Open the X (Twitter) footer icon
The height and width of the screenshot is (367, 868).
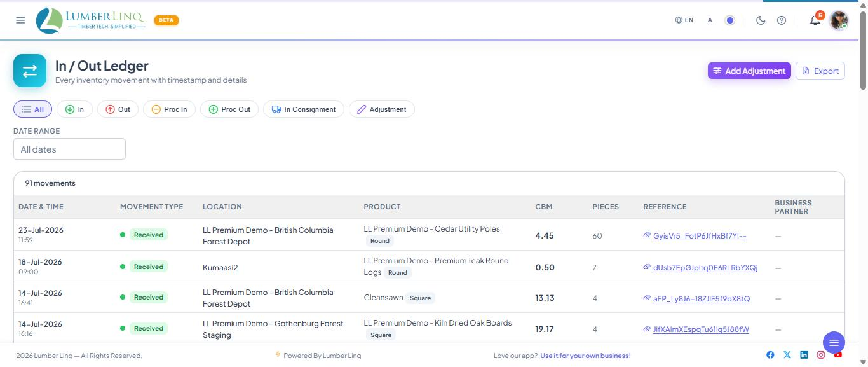pyautogui.click(x=787, y=355)
